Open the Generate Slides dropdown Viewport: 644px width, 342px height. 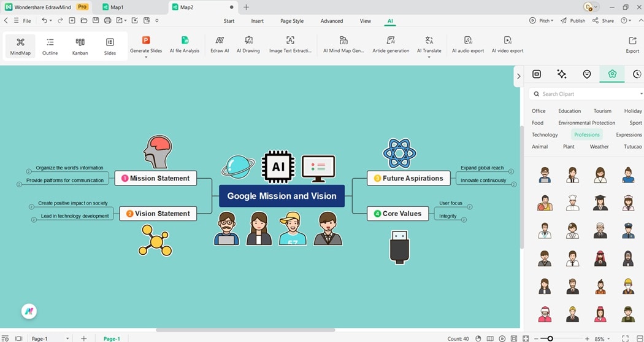[x=146, y=56]
